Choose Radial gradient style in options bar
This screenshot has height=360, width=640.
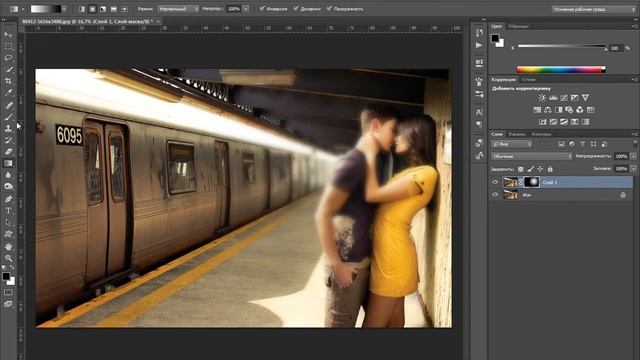point(92,9)
